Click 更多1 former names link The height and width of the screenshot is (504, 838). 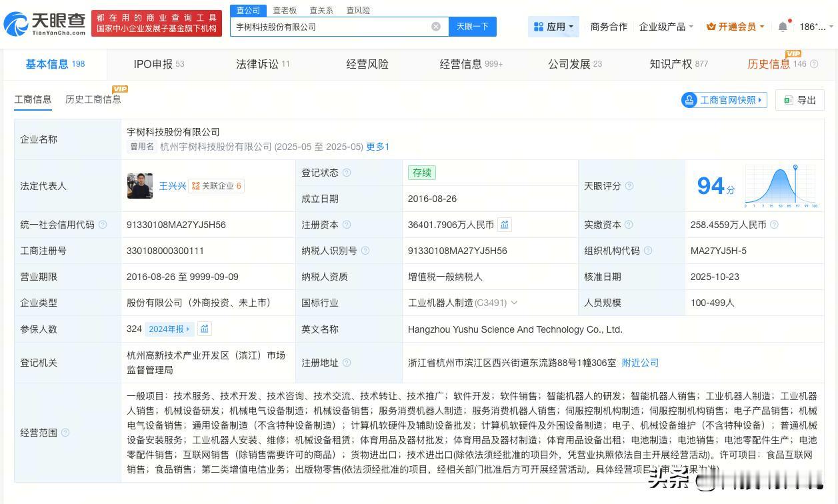tap(377, 147)
